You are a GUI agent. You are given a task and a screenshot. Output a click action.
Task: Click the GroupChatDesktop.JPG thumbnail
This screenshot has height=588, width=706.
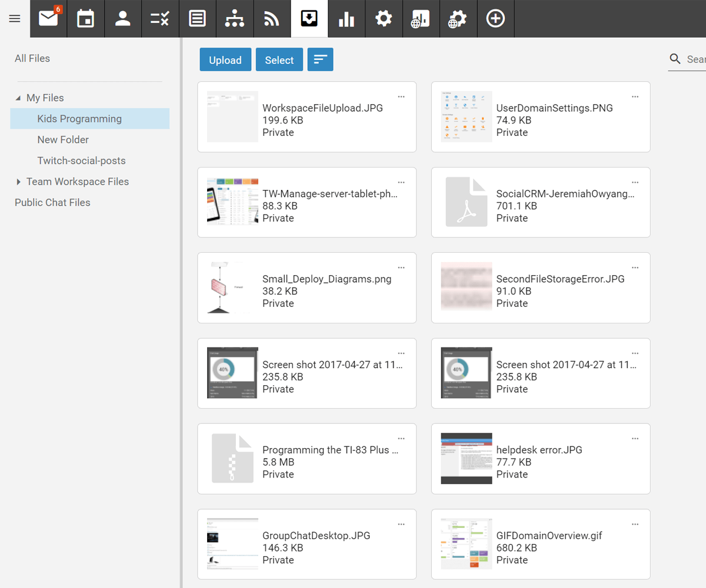pos(232,544)
